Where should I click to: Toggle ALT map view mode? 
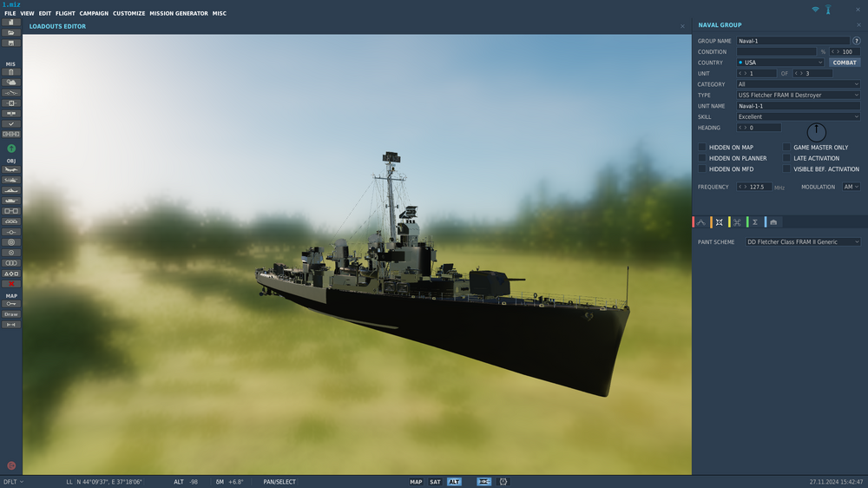[454, 482]
